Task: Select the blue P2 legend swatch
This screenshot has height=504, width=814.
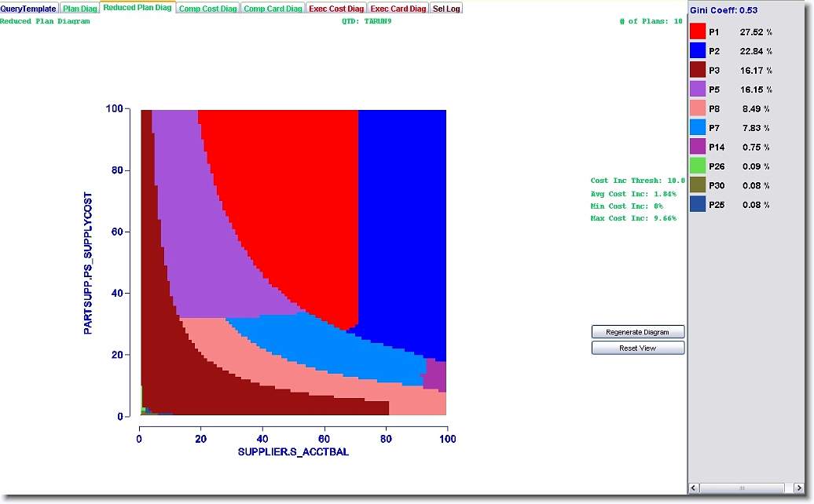Action: point(698,51)
